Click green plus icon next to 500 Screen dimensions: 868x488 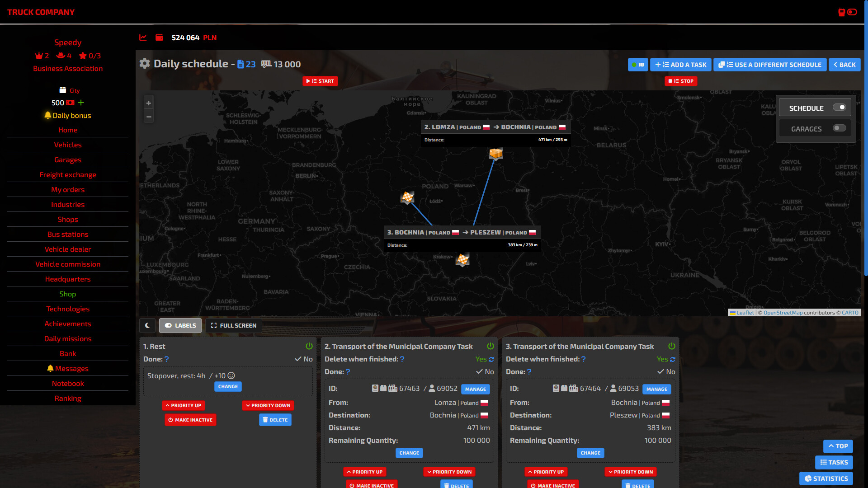click(x=81, y=103)
